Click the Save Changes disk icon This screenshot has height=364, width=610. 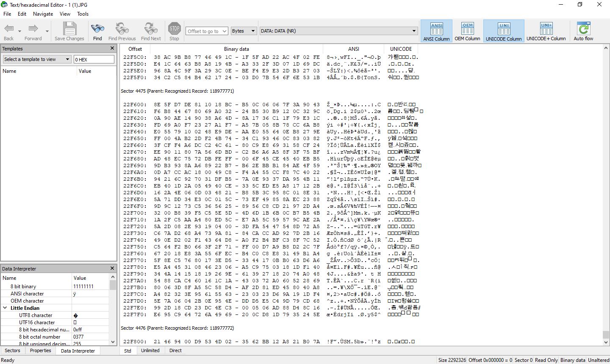(69, 29)
